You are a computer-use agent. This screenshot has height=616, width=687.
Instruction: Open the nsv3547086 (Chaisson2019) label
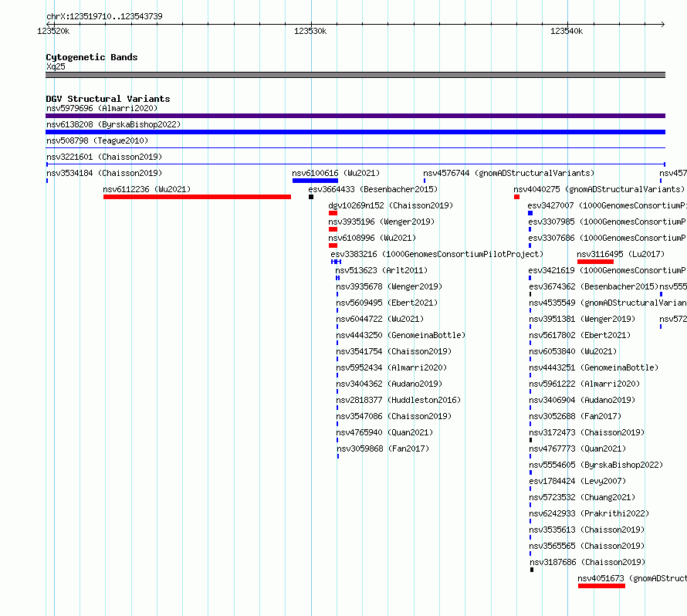[x=394, y=416]
